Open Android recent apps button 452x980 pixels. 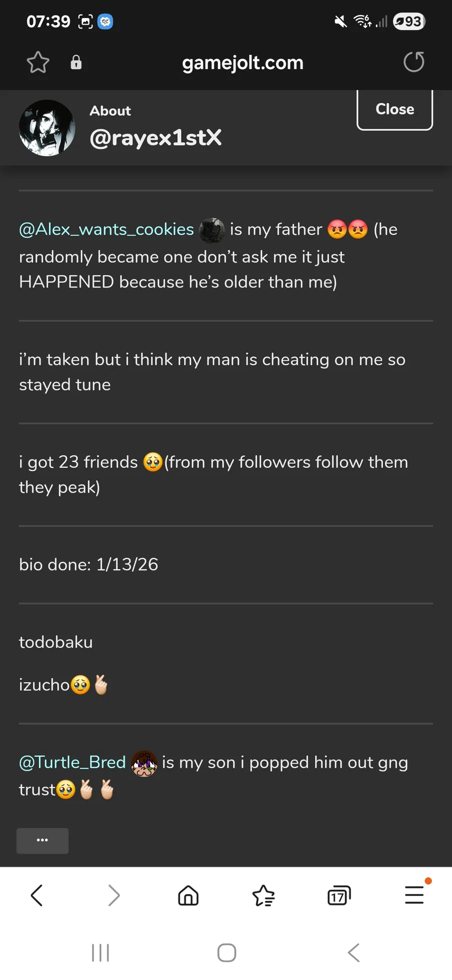(100, 952)
